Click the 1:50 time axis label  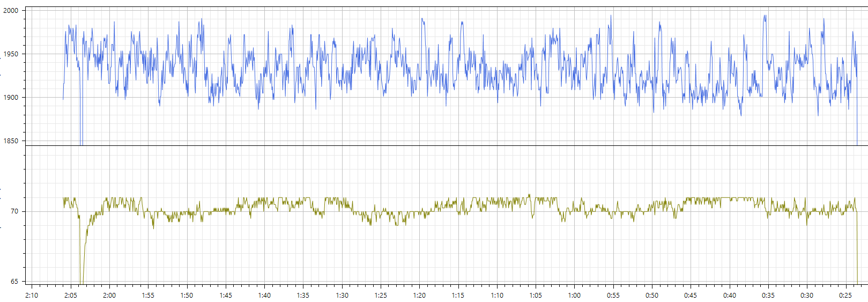click(187, 296)
